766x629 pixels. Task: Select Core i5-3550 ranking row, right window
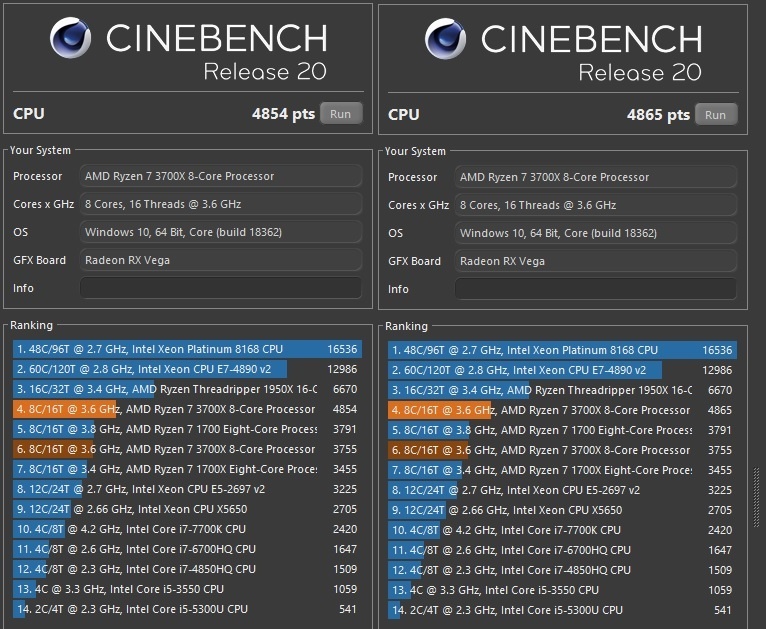pos(562,590)
